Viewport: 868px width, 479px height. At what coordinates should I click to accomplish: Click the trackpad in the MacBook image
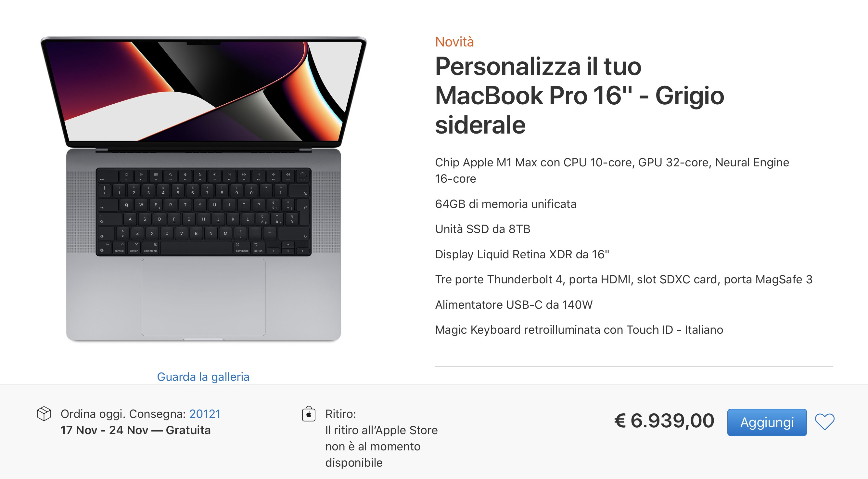tap(203, 297)
